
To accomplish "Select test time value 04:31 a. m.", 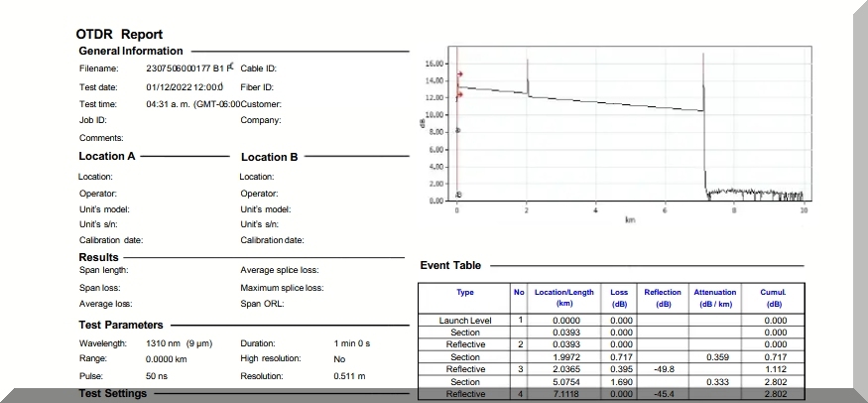I will tap(169, 104).
